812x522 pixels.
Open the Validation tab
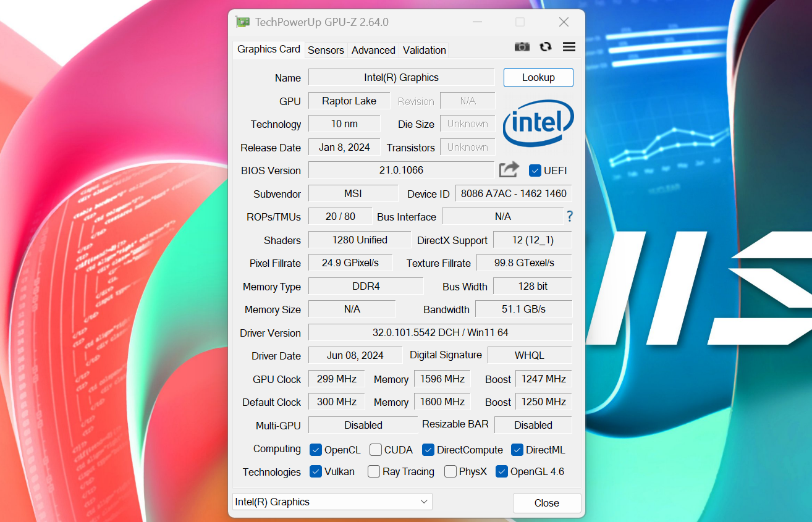pos(424,50)
